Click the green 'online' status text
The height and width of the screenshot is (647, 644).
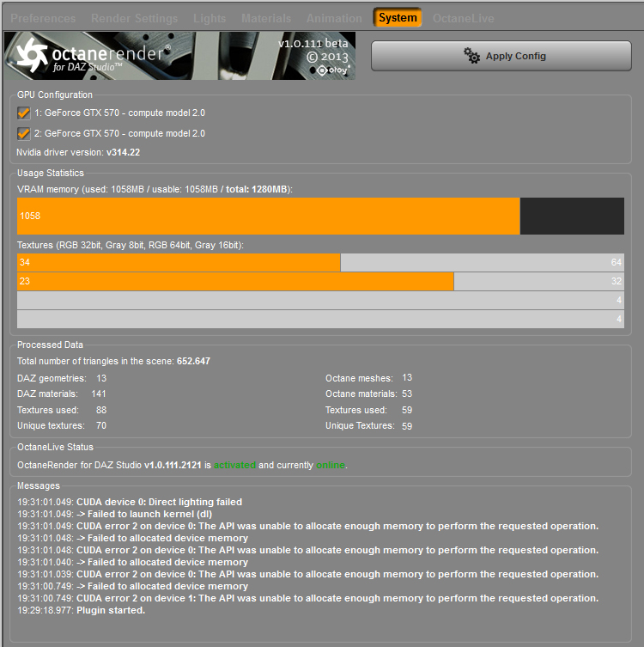pos(331,465)
